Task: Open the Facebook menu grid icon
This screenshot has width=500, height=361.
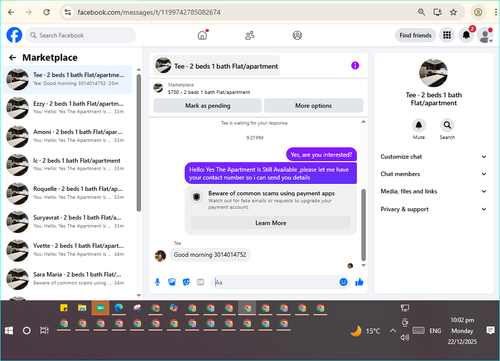Action: tap(447, 35)
